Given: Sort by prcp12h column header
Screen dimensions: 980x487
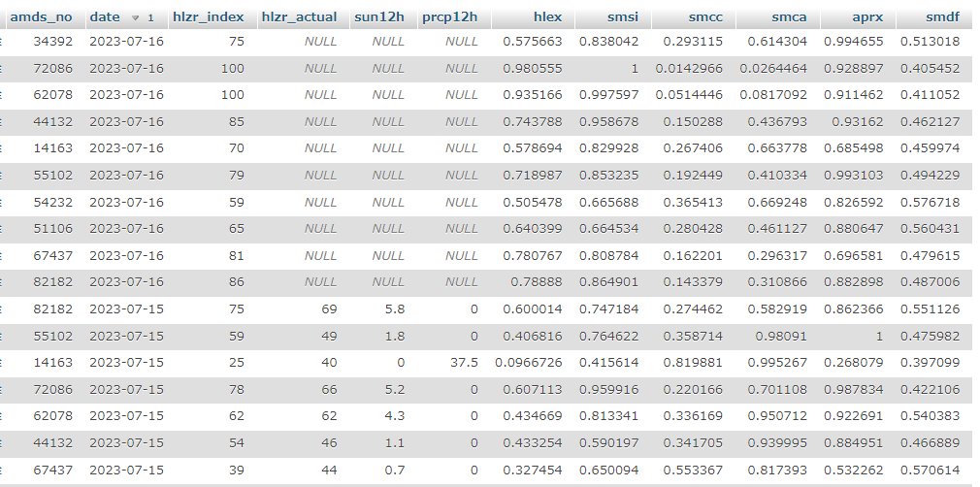Looking at the screenshot, I should (449, 17).
